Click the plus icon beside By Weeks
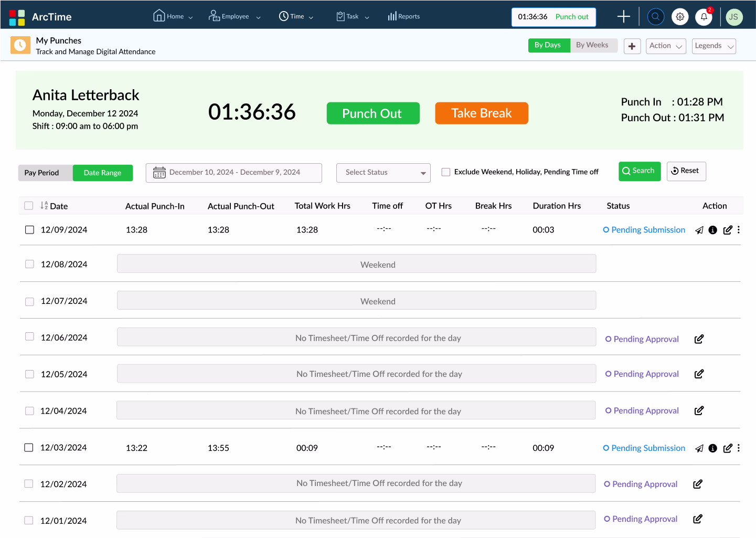The width and height of the screenshot is (756, 538). (632, 46)
